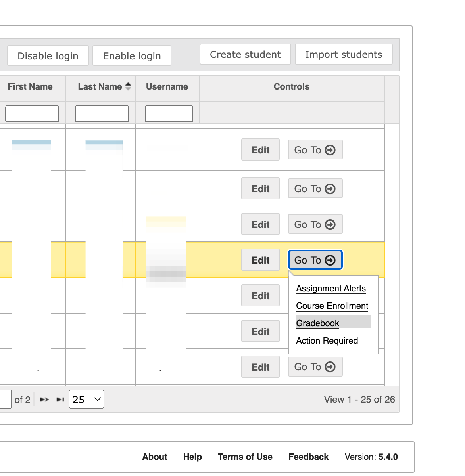The height and width of the screenshot is (476, 465).
Task: Focus the Last Name filter field
Action: [x=102, y=114]
